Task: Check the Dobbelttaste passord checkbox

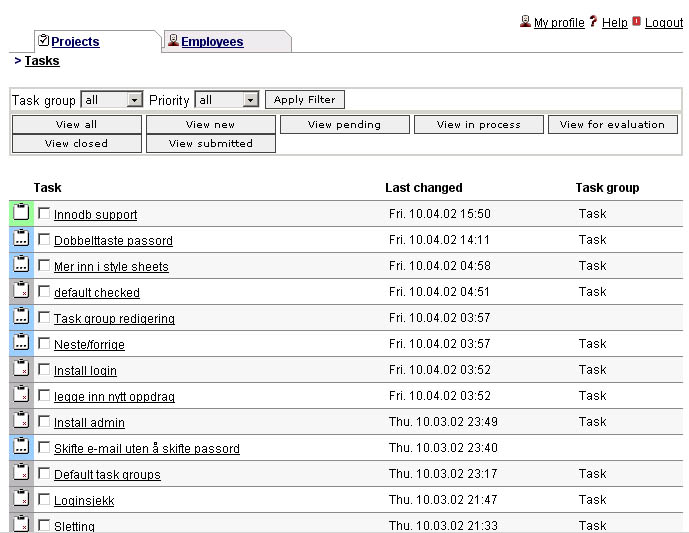Action: pos(44,239)
